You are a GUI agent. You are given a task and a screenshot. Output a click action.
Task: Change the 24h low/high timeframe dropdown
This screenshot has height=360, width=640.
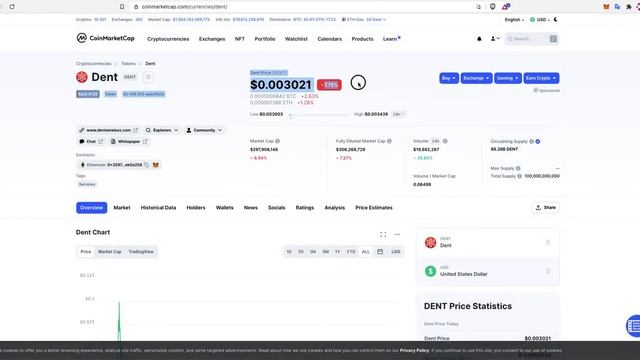click(x=398, y=114)
